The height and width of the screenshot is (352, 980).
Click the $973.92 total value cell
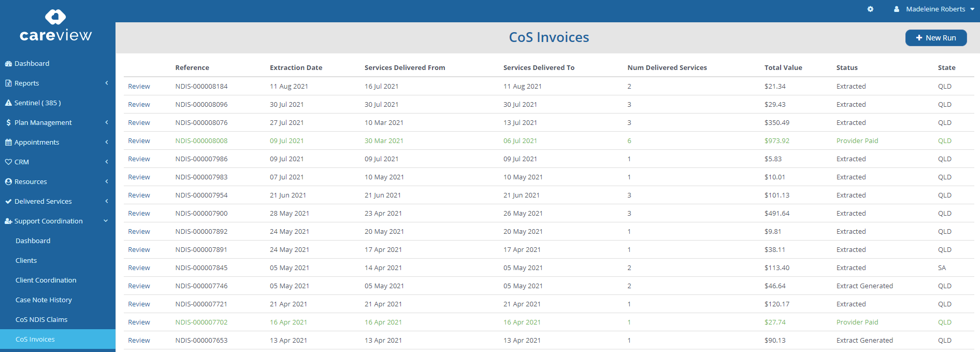click(x=777, y=141)
